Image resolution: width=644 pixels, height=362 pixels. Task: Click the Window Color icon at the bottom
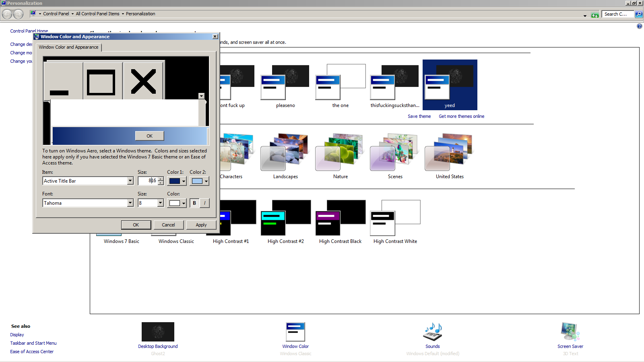(295, 332)
